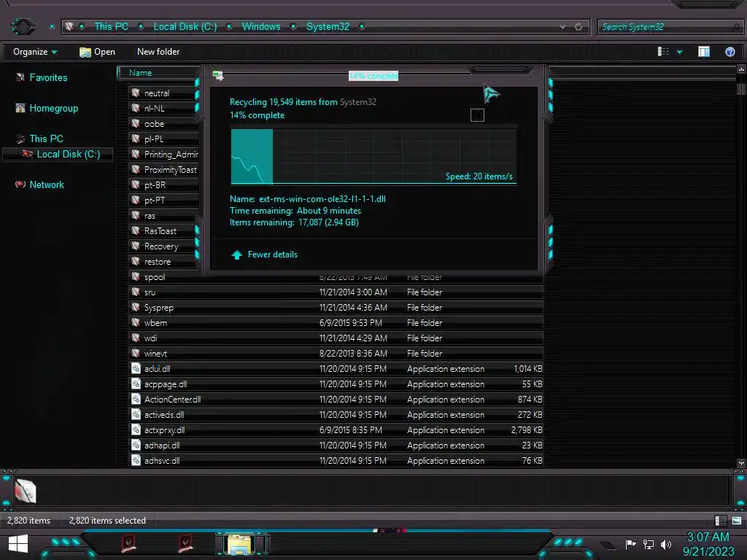Screen dimensions: 747x560
Task: Click the recycling progress graph
Action: [x=373, y=156]
